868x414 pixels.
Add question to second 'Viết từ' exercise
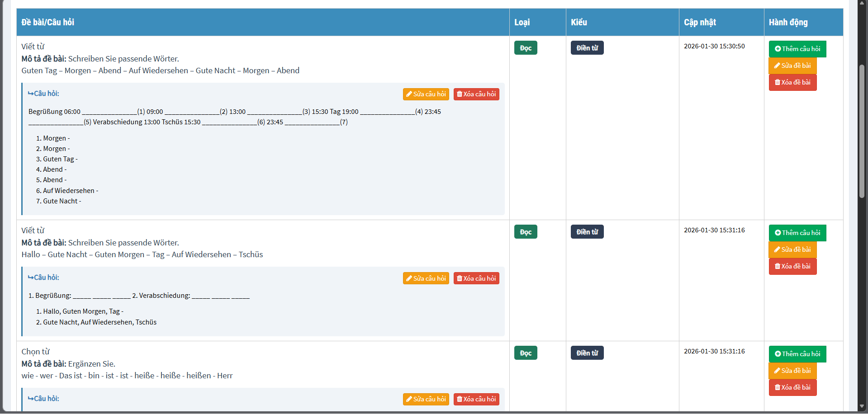(x=797, y=233)
